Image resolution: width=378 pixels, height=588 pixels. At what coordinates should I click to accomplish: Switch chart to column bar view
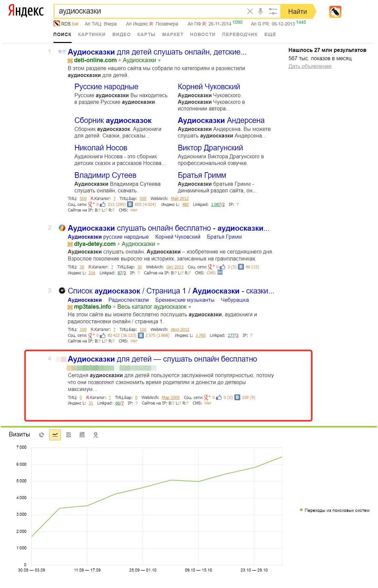pos(82,435)
